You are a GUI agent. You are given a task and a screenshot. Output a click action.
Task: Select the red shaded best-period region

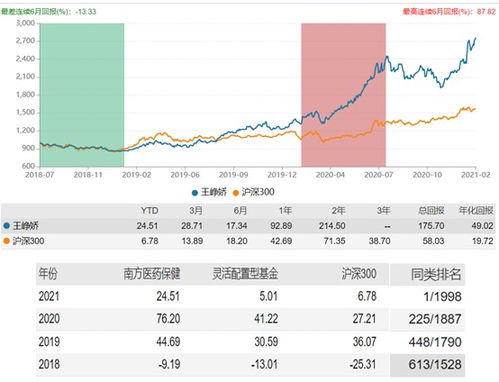pos(344,95)
